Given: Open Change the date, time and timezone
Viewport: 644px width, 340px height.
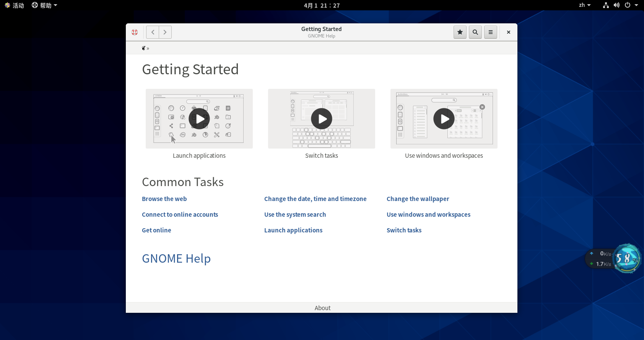Looking at the screenshot, I should (x=315, y=199).
